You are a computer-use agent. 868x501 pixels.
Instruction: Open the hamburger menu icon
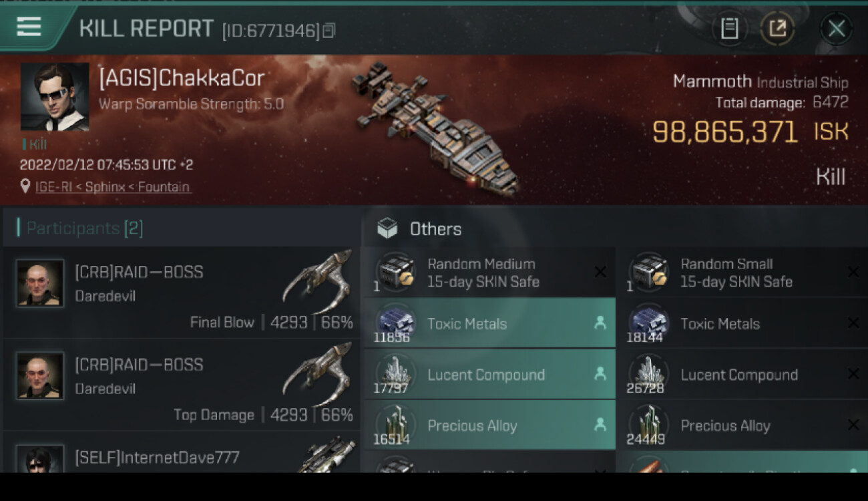pos(29,27)
